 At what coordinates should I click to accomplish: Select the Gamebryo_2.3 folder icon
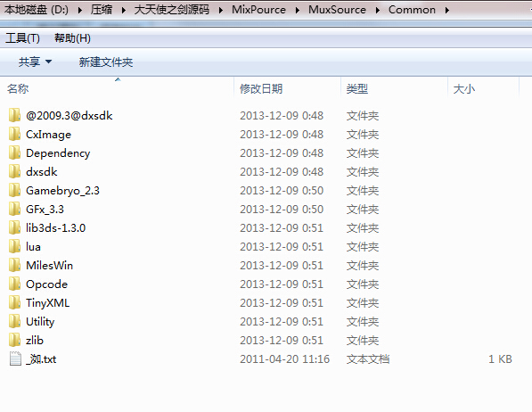pyautogui.click(x=14, y=191)
